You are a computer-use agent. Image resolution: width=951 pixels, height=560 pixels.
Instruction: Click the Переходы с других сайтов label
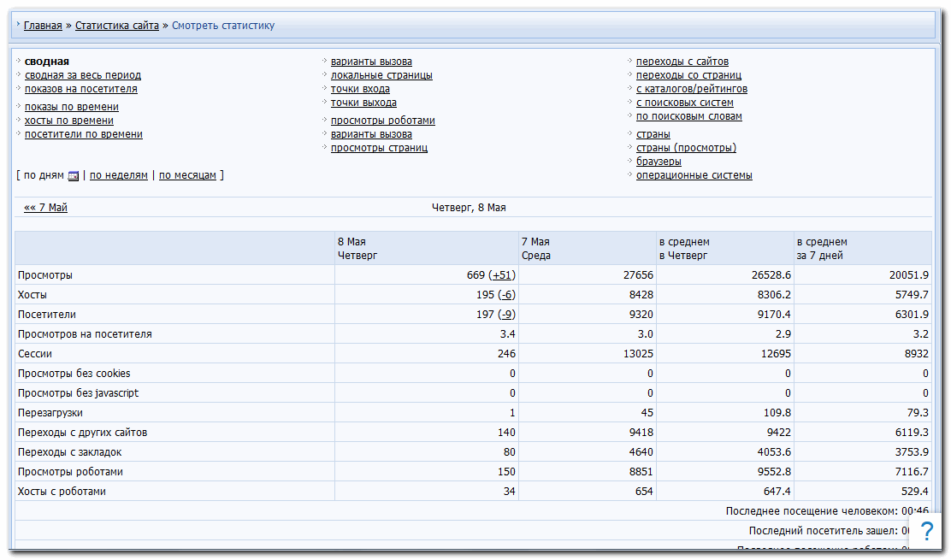pyautogui.click(x=82, y=433)
